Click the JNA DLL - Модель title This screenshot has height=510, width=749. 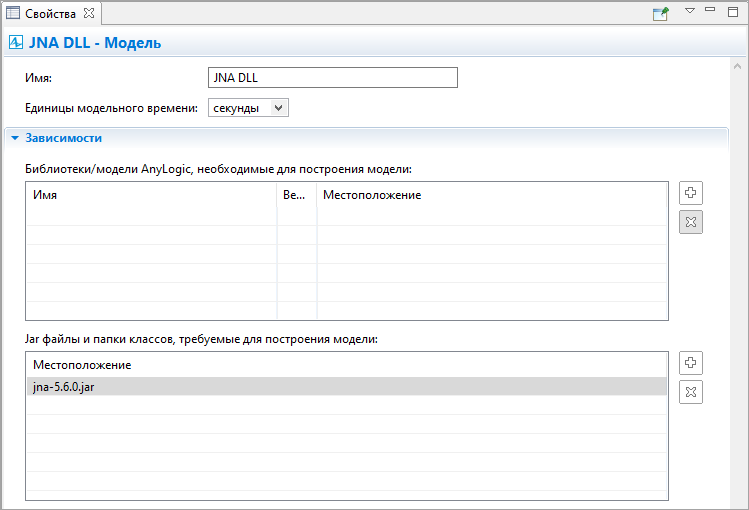click(x=95, y=42)
